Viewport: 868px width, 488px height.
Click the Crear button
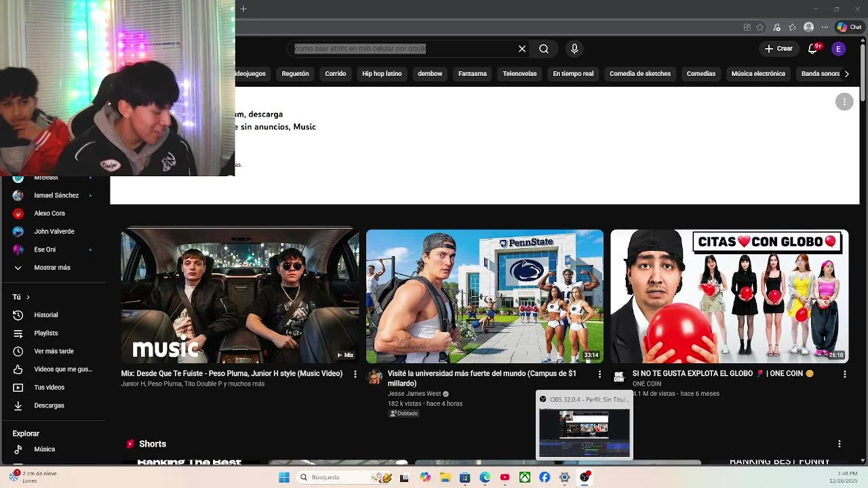778,49
